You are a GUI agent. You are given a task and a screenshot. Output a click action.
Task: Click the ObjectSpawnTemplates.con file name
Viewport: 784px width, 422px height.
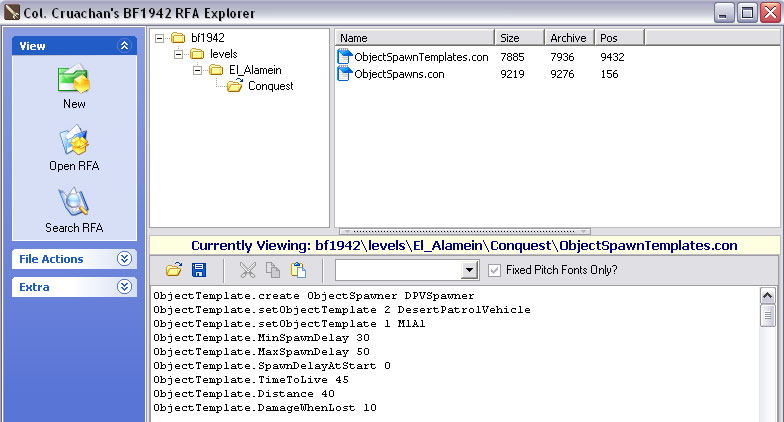coord(421,57)
